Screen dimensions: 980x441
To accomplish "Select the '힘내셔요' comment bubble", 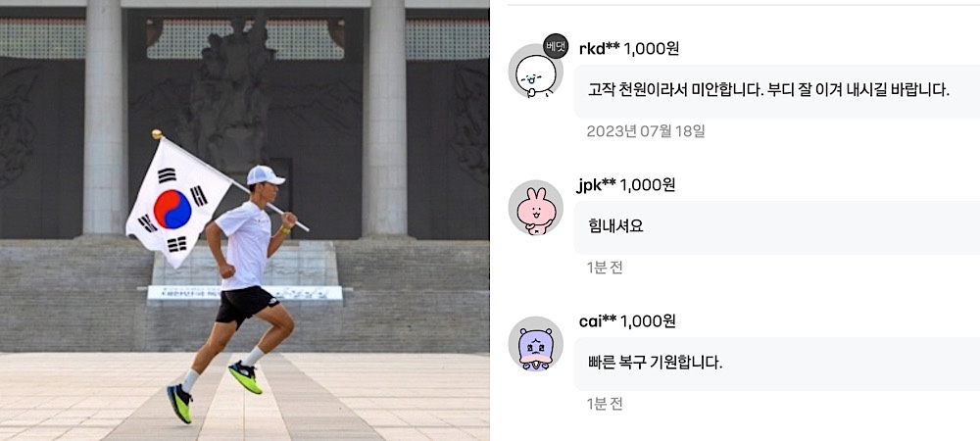I will tap(777, 227).
